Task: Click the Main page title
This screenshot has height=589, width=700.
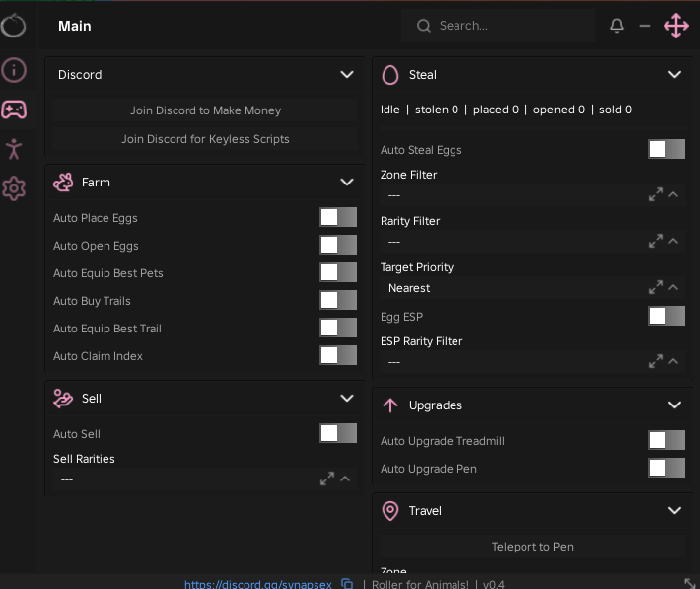Action: click(75, 26)
